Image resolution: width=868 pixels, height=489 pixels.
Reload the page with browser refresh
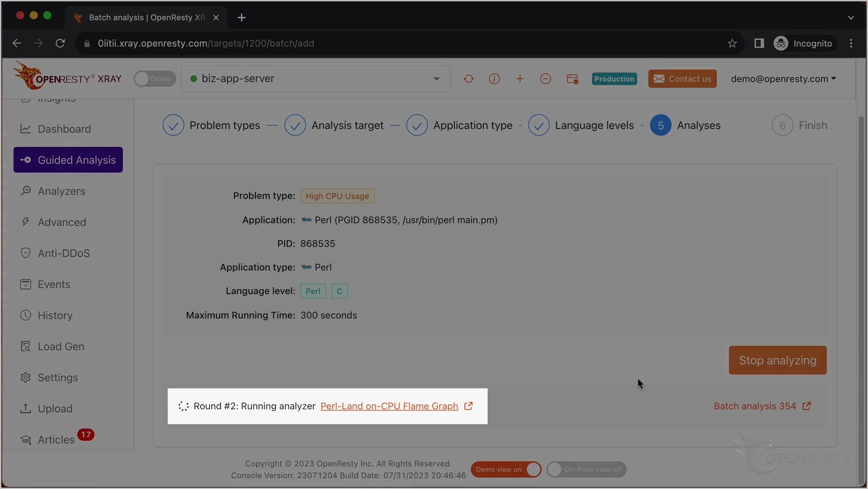pos(60,43)
